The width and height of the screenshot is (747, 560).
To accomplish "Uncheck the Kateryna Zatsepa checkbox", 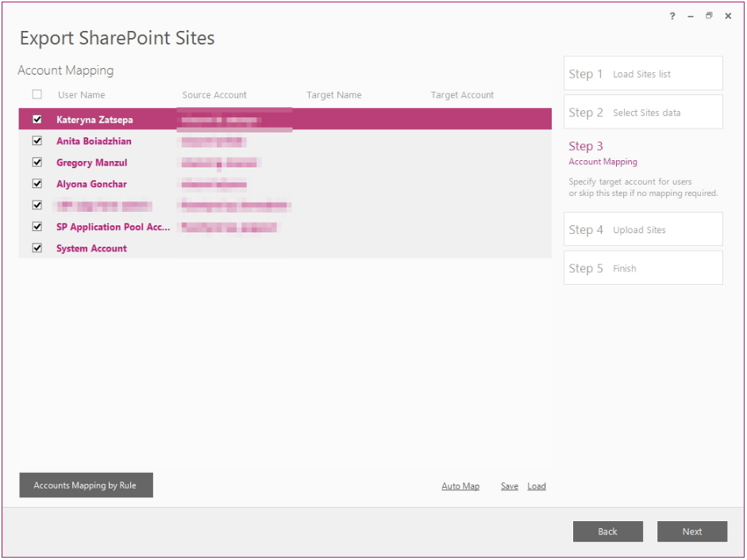I will (x=37, y=119).
